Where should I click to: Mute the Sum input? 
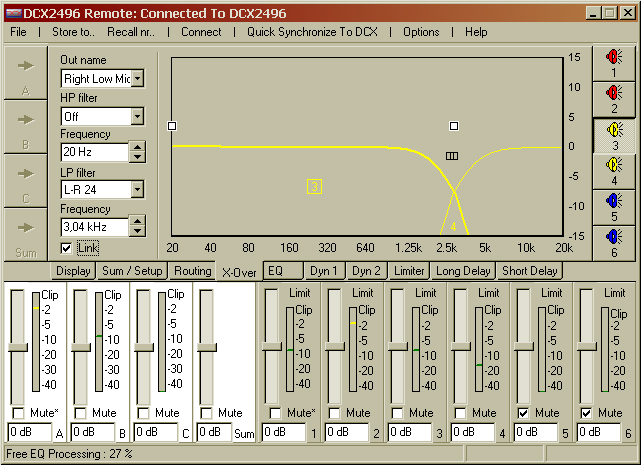tap(206, 413)
